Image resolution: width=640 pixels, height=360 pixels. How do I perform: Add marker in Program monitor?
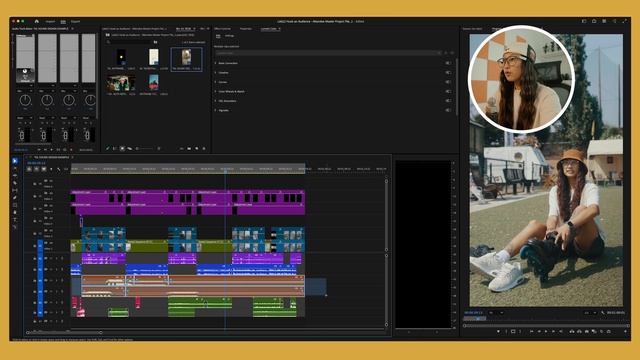click(x=498, y=331)
